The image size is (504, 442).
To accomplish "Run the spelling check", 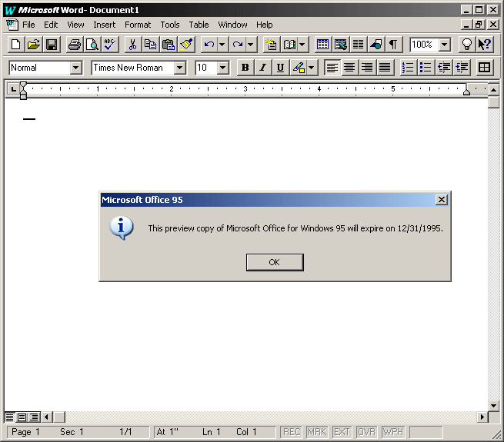I will pyautogui.click(x=110, y=45).
